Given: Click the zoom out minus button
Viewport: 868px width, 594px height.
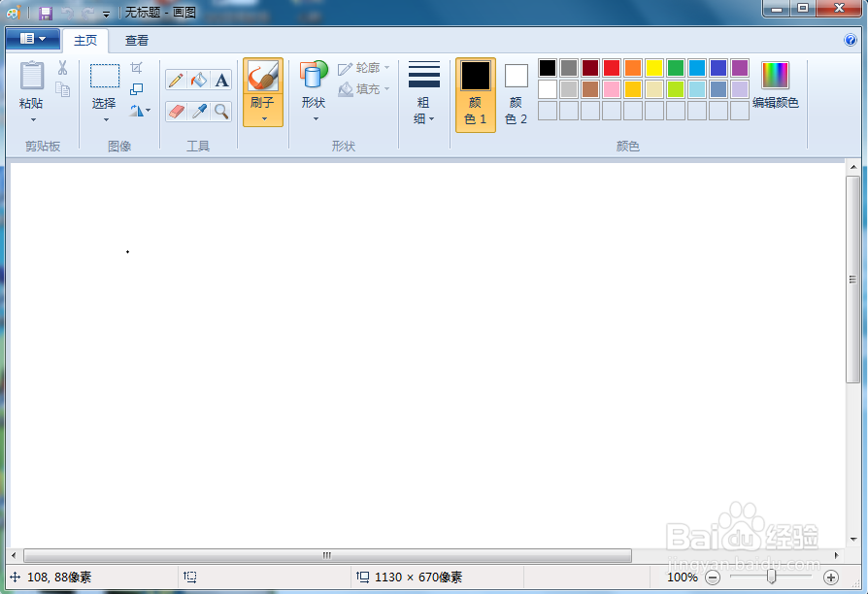Looking at the screenshot, I should (x=713, y=577).
